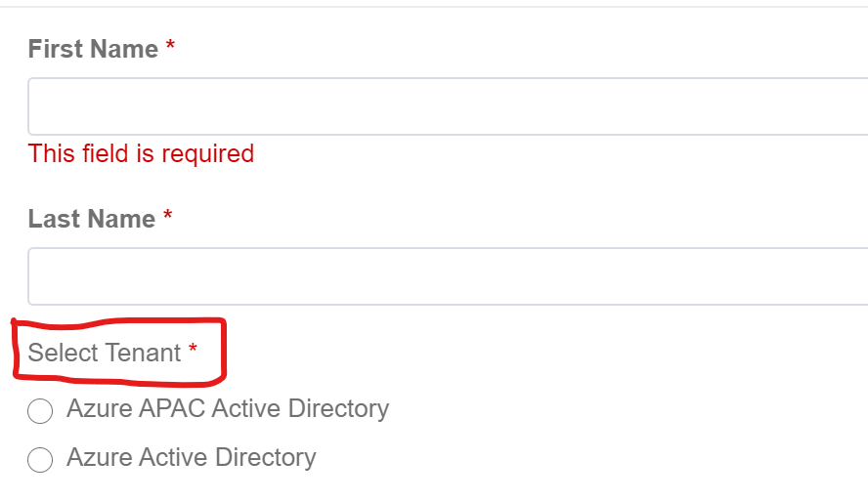Click the Last Name field label
This screenshot has height=502, width=868.
tap(92, 219)
